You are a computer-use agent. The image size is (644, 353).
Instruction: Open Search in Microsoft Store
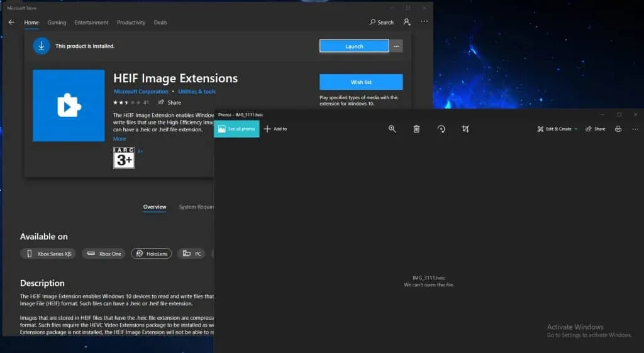[x=381, y=22]
